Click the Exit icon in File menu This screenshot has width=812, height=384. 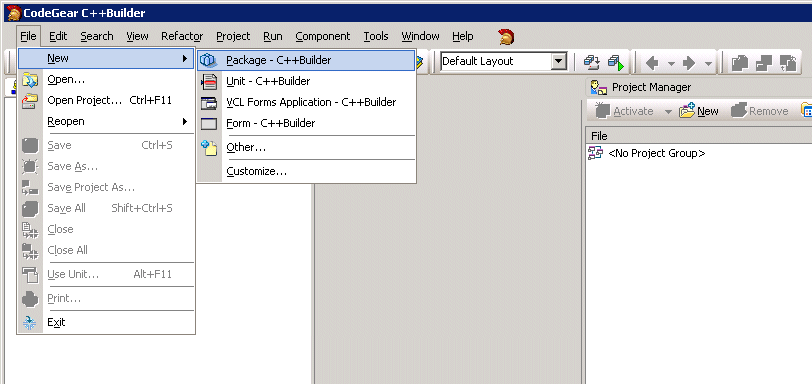coord(30,322)
